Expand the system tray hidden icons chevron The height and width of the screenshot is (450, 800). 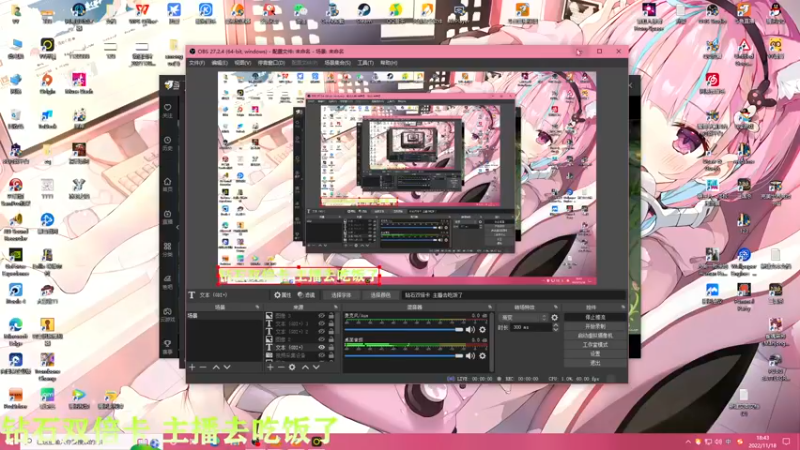[688, 441]
